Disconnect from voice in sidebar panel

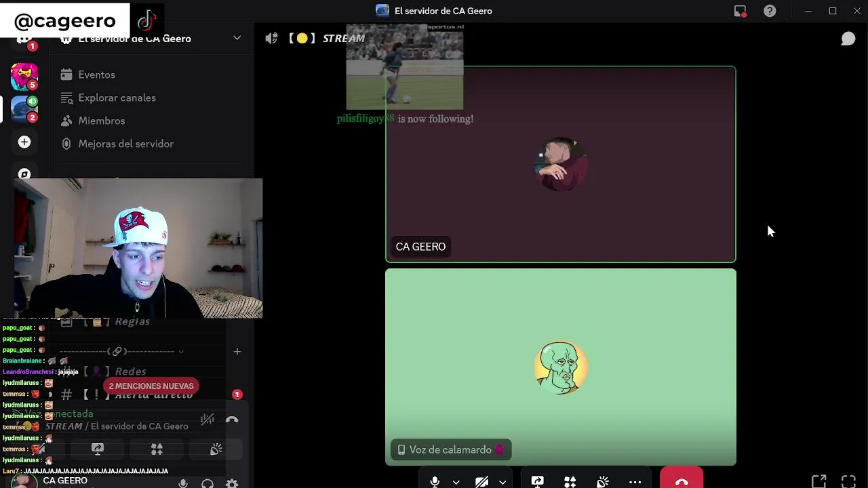point(232,420)
